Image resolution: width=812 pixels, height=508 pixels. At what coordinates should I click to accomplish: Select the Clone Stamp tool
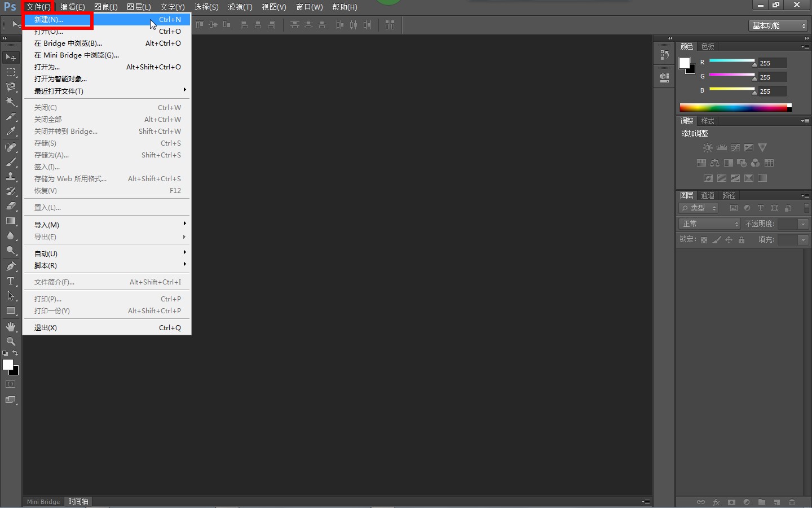coord(11,177)
